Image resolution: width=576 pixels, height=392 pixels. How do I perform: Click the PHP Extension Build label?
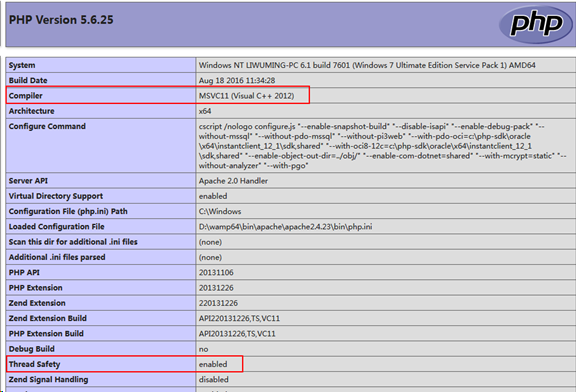pos(46,333)
